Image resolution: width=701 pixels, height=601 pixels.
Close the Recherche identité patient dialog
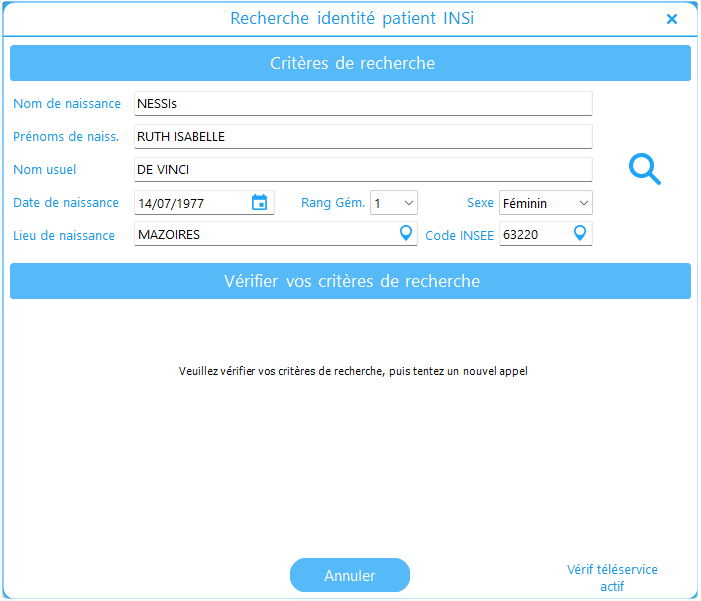672,19
